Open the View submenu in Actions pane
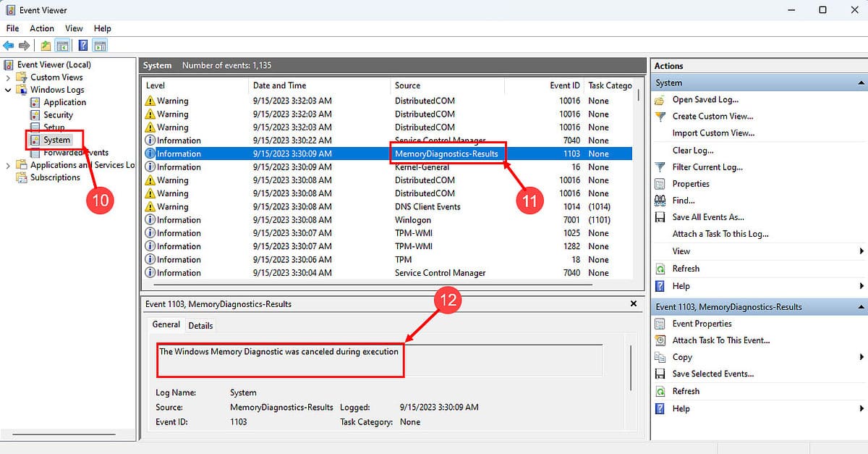 click(x=681, y=251)
